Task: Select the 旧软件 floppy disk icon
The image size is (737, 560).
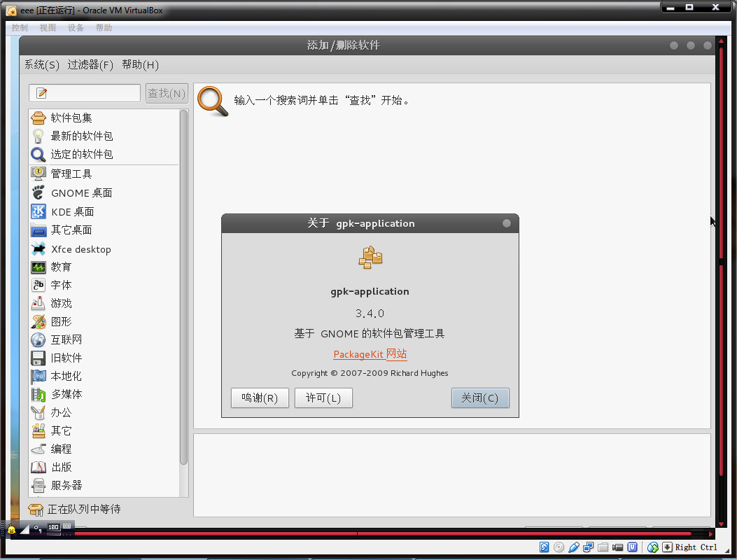Action: (38, 358)
